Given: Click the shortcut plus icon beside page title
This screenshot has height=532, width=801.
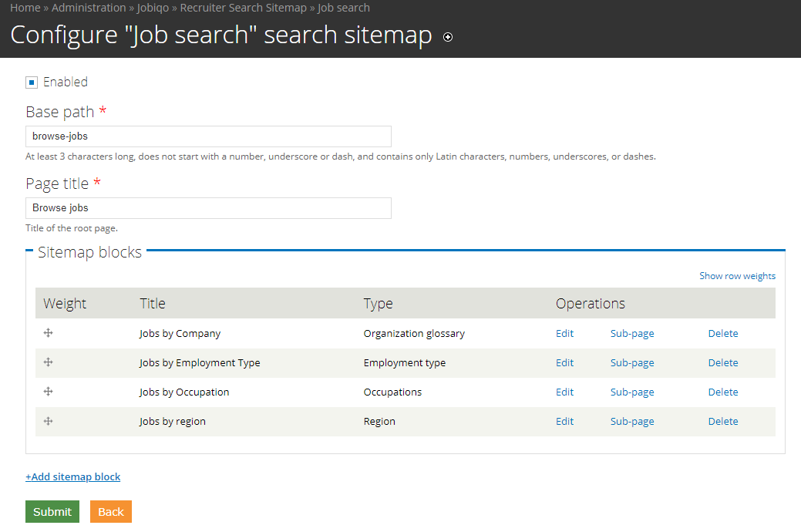Looking at the screenshot, I should coord(448,37).
